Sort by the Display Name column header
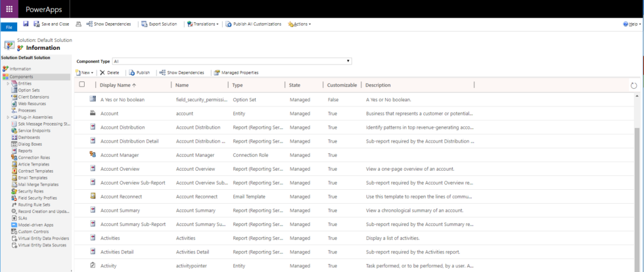This screenshot has height=272, width=644. pos(118,85)
